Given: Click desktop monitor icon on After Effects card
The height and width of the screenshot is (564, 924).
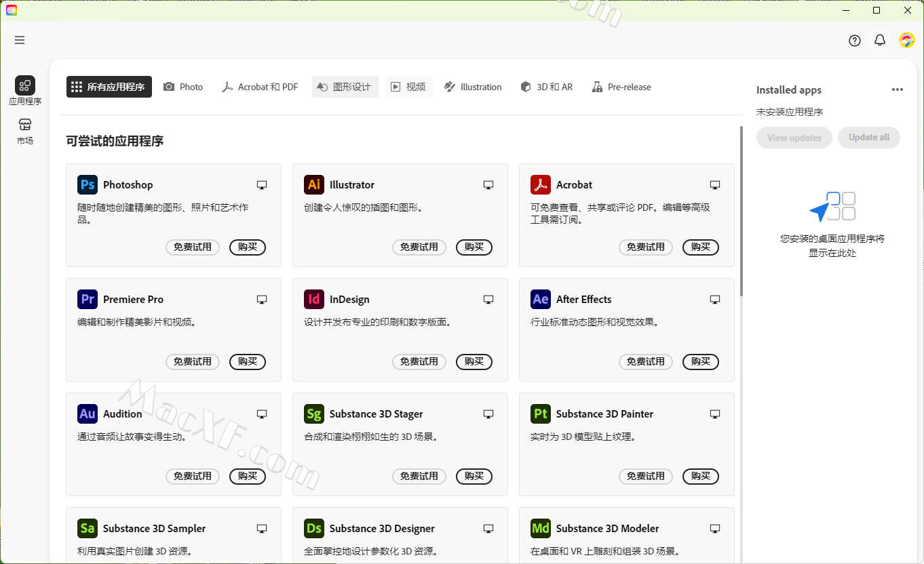Looking at the screenshot, I should [x=715, y=300].
